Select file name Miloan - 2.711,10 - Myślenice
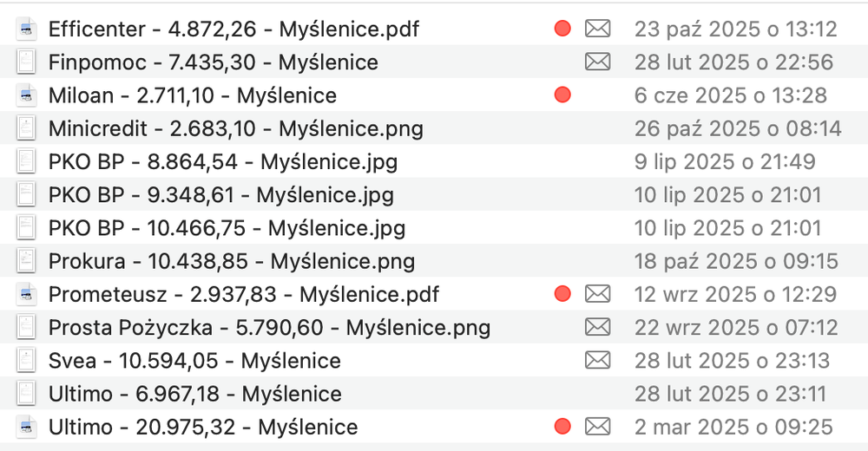The height and width of the screenshot is (451, 868). click(x=193, y=95)
